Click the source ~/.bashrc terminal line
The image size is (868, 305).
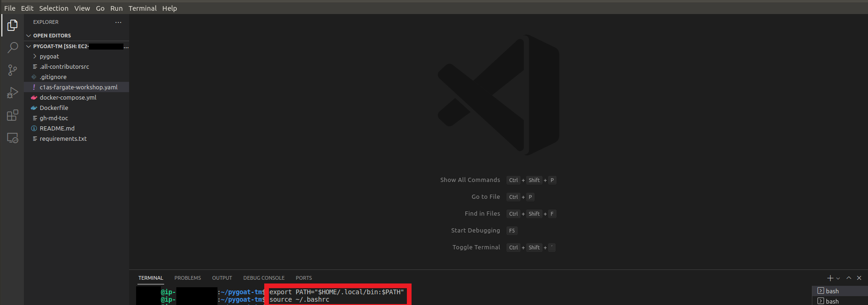299,299
